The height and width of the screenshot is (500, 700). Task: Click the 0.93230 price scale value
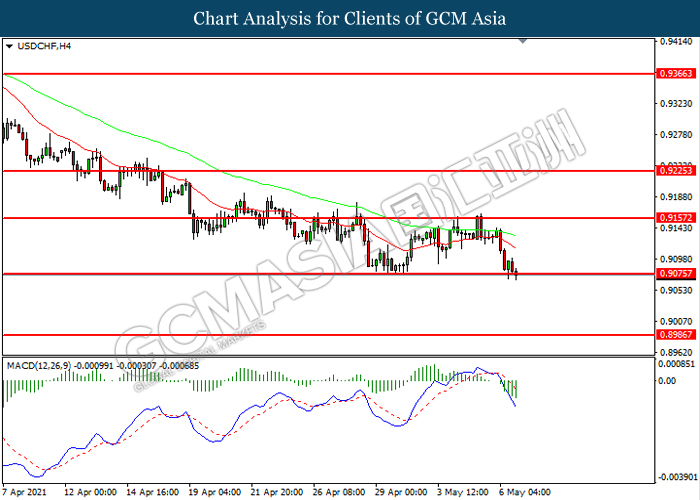676,104
